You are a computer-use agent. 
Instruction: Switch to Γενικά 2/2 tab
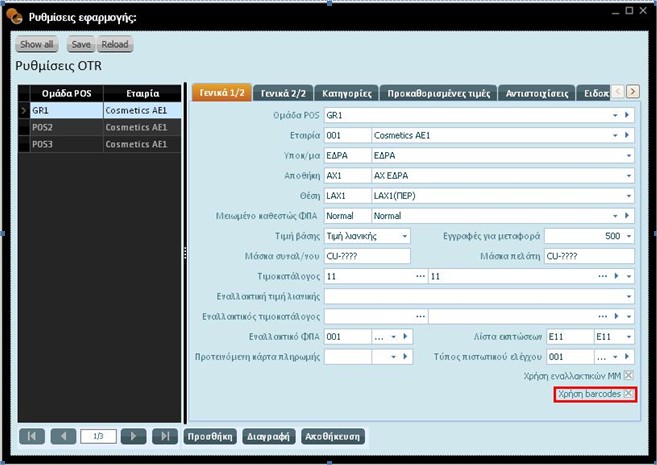coord(283,93)
